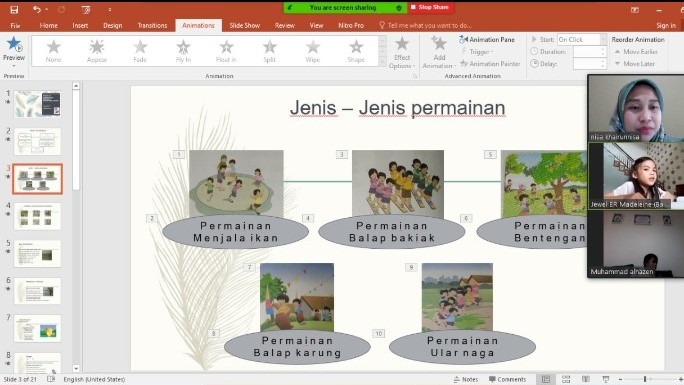Apply the Fly In animation effect
The width and height of the screenshot is (684, 385).
[x=183, y=51]
